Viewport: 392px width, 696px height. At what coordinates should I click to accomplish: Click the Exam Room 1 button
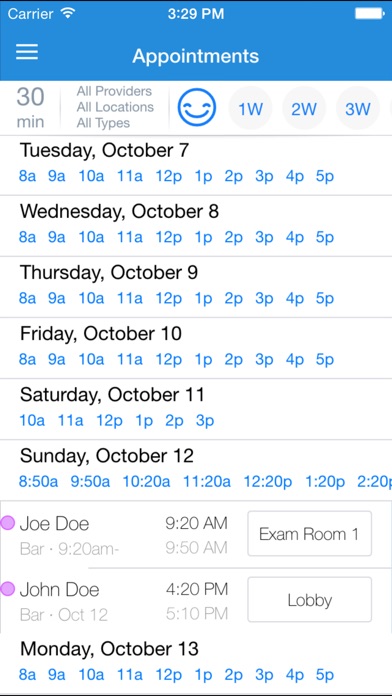pos(309,534)
